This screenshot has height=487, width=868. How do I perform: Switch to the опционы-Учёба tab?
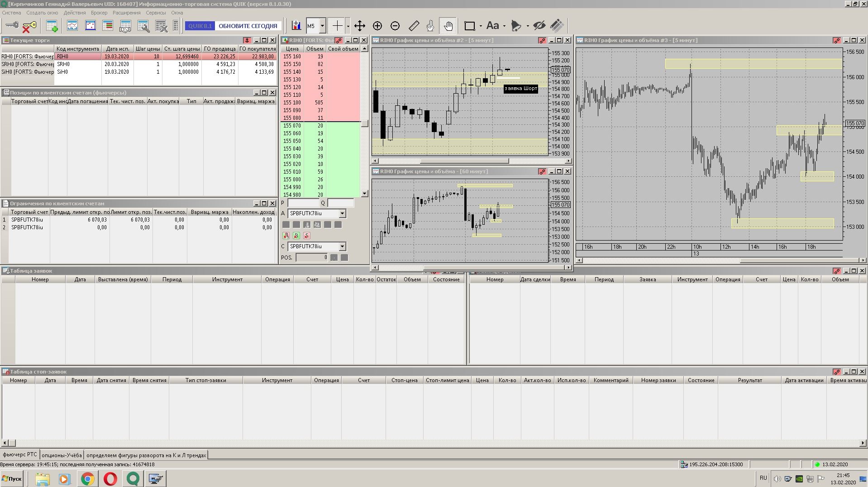[x=62, y=455]
